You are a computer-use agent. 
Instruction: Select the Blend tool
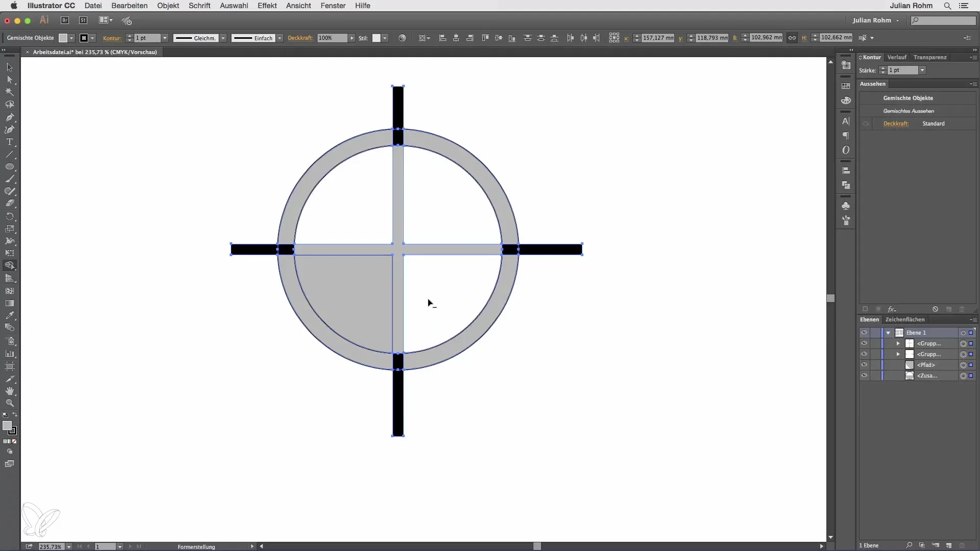point(10,328)
